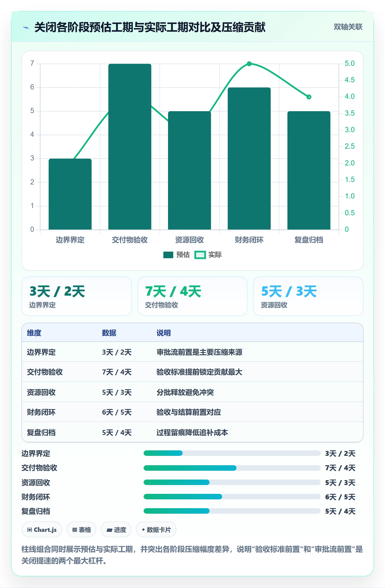Screen dimensions: 385x588
Task: Click the 资源回收 progress bar
Action: coord(232,482)
